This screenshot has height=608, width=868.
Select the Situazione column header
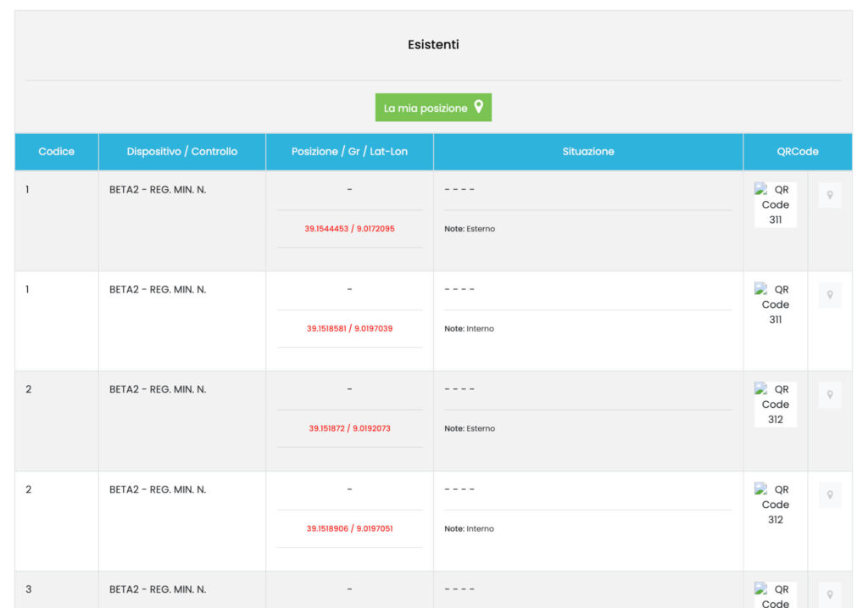[x=588, y=152]
